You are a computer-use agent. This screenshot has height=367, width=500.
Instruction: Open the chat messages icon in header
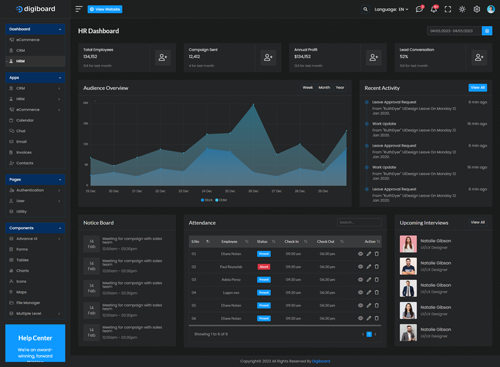[x=419, y=9]
